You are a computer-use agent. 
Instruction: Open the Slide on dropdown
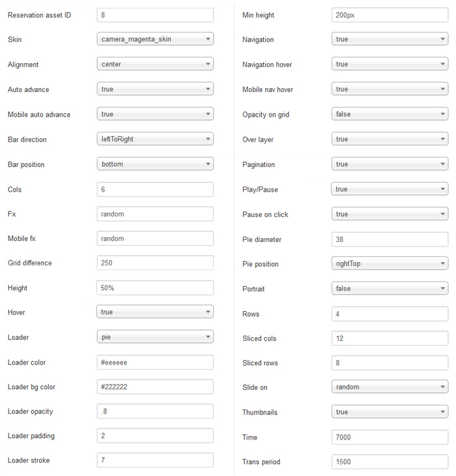[390, 387]
